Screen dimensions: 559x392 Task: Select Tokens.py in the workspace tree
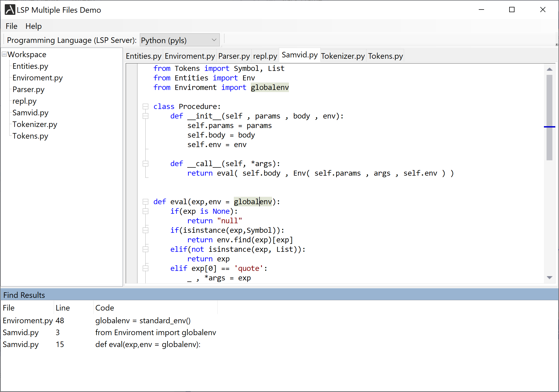coord(30,136)
